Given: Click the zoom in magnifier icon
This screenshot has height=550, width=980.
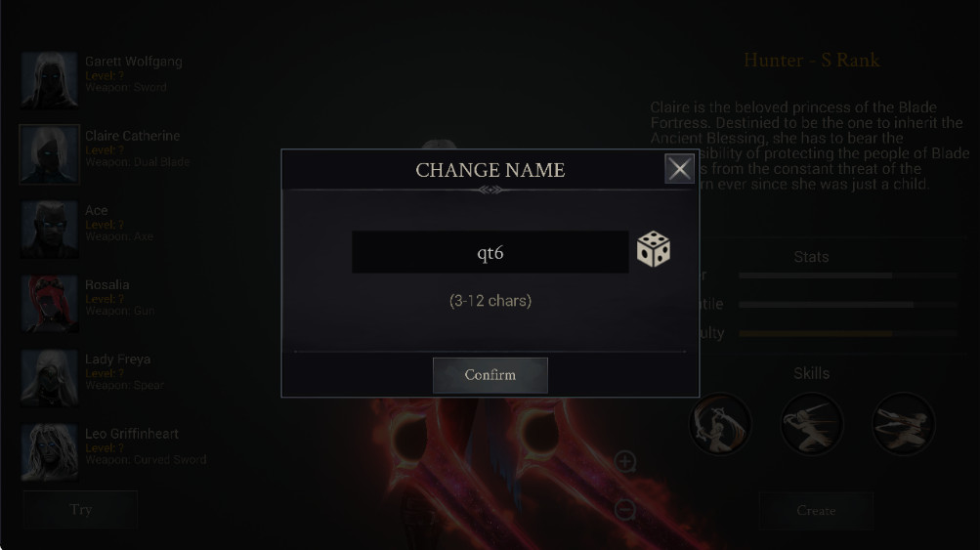Looking at the screenshot, I should pos(625,462).
